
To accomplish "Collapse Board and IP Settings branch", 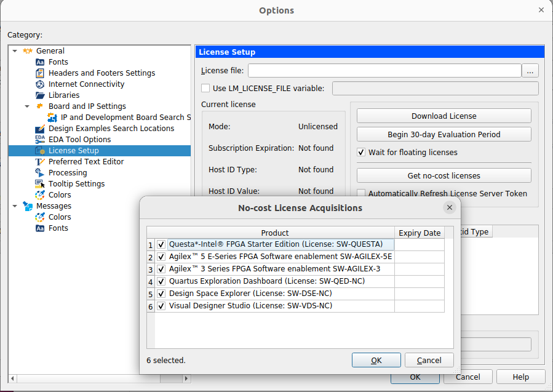I will tap(26, 106).
